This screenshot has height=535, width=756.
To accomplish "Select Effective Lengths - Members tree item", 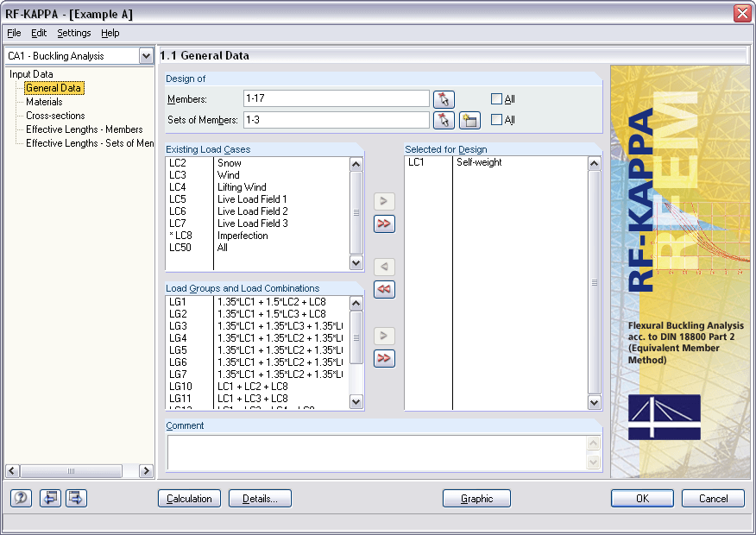I will pyautogui.click(x=85, y=129).
